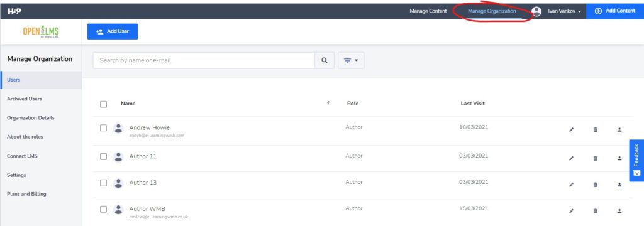Delete Author WMB using trash icon
Screen dimensions: 644x226
[x=595, y=211]
